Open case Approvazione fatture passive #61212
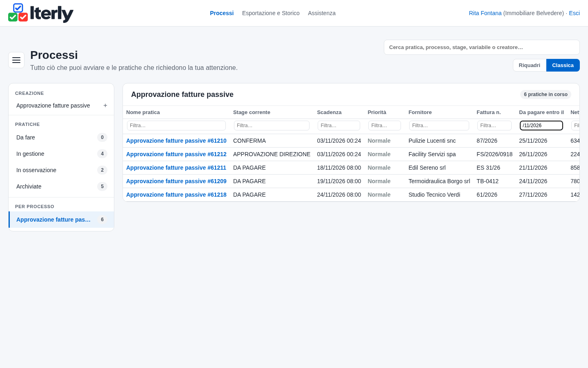The width and height of the screenshot is (588, 368). pos(176,154)
